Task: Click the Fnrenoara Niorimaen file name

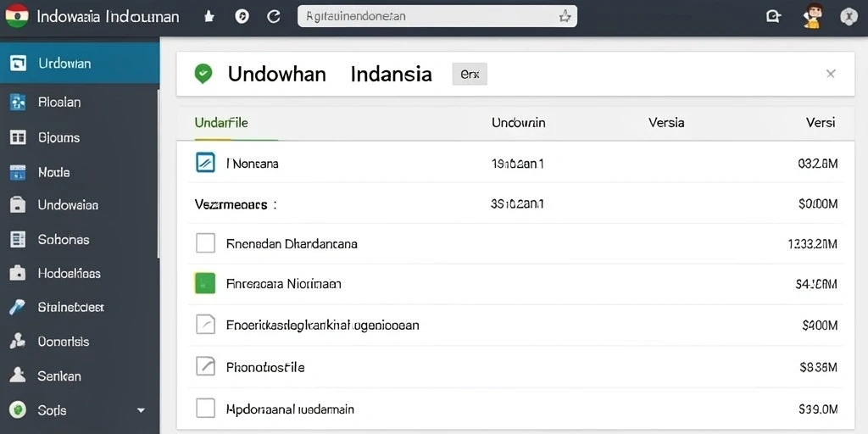Action: click(x=283, y=284)
